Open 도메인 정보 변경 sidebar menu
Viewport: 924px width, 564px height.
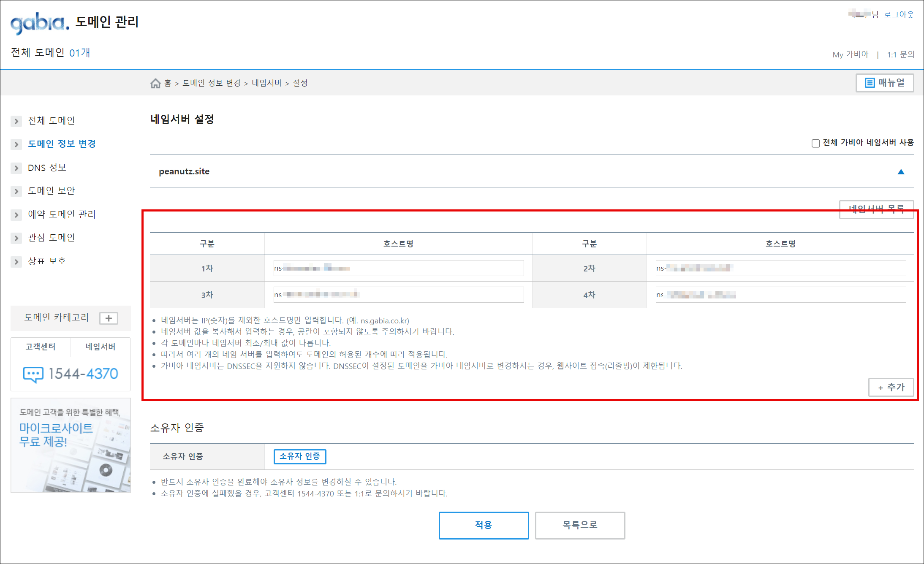coord(62,144)
